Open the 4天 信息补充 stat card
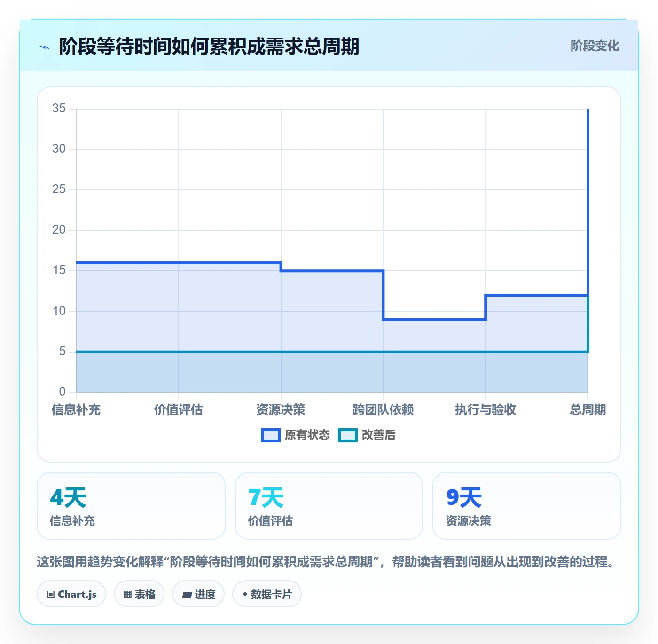 click(x=131, y=506)
